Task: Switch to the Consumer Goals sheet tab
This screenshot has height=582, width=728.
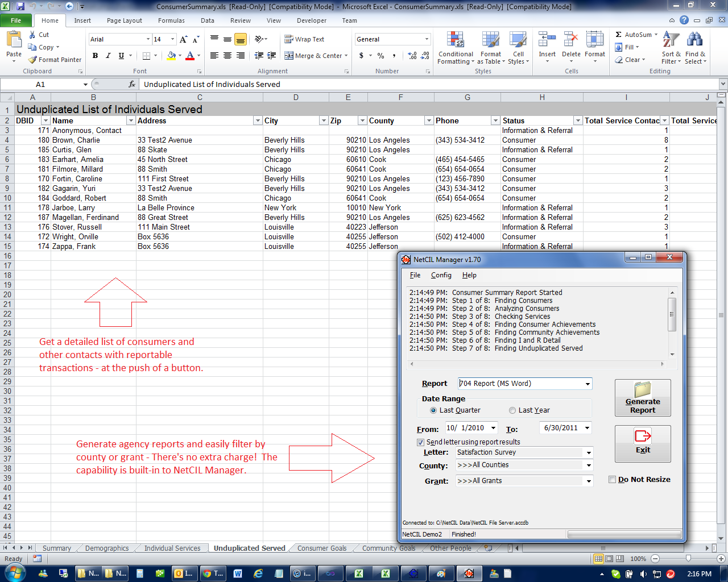Action: pyautogui.click(x=321, y=548)
